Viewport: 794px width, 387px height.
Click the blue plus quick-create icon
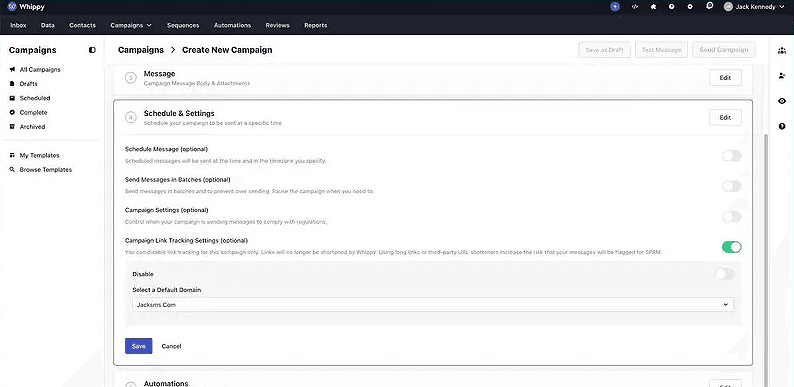[x=615, y=7]
